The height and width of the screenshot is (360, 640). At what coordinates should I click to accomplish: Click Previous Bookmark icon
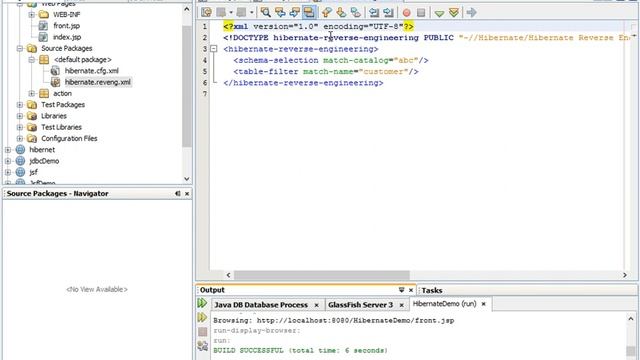pos(327,13)
